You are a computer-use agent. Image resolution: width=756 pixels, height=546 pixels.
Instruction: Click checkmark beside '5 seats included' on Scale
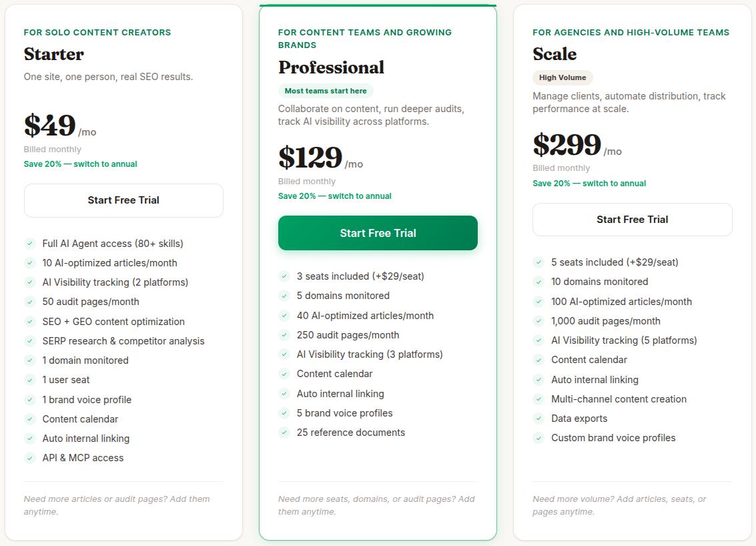[x=538, y=262]
